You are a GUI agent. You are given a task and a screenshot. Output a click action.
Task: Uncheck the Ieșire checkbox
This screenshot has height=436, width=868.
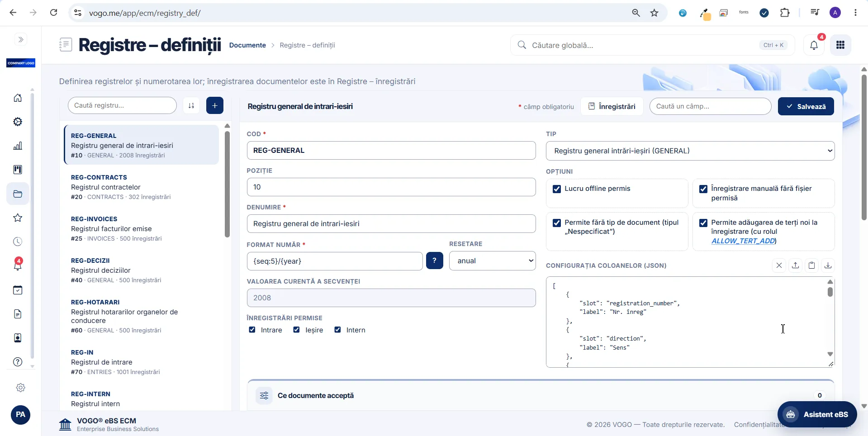297,330
